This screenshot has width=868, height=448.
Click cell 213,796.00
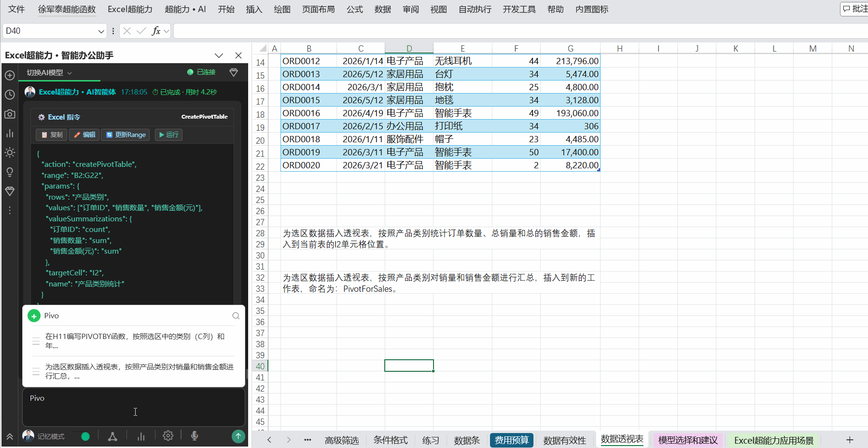(570, 61)
